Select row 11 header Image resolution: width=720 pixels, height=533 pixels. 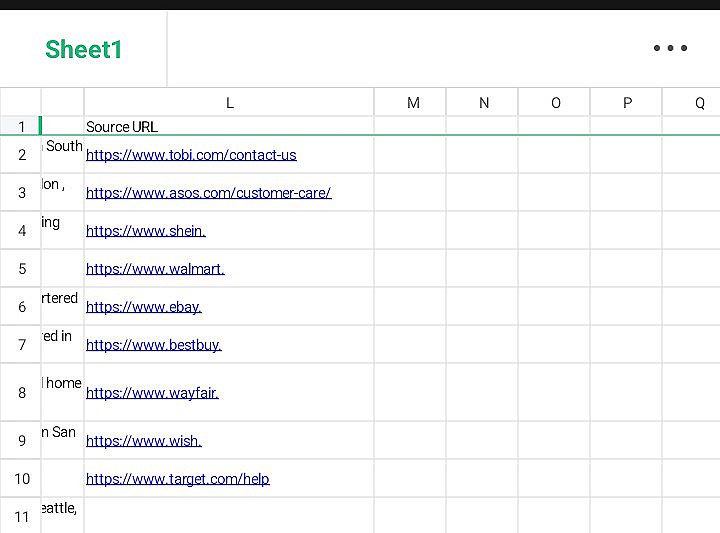21,516
